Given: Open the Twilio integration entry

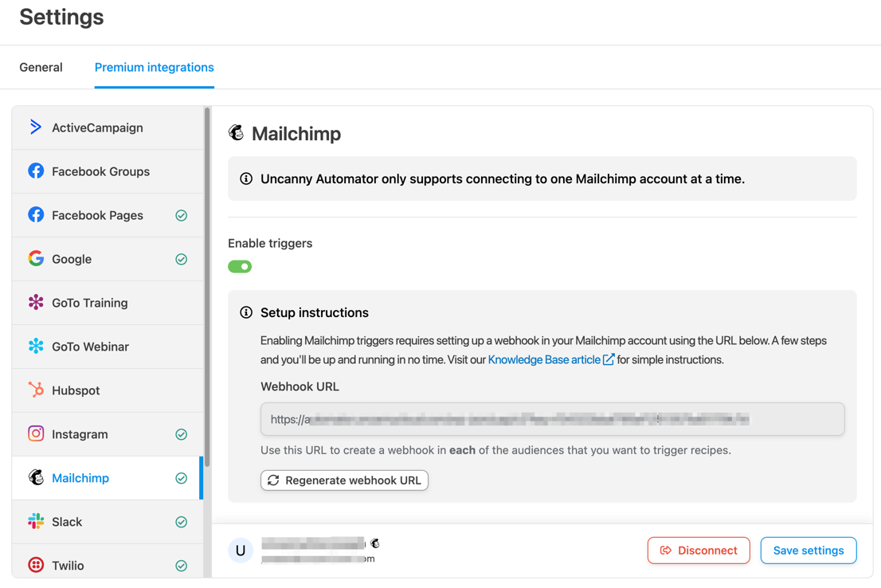Looking at the screenshot, I should point(108,561).
